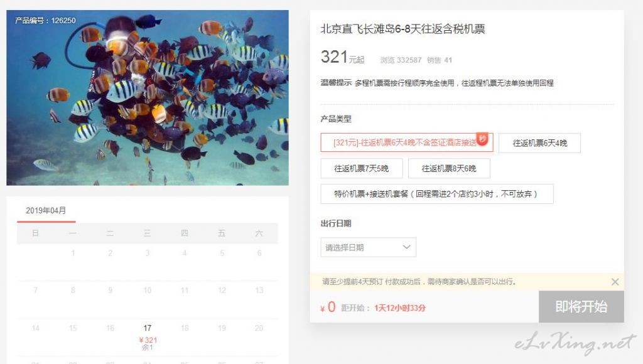Image resolution: width=643 pixels, height=364 pixels.
Task: Click the product title 北京直飞长滩岛6-8天往返含税机票
Action: (x=403, y=29)
